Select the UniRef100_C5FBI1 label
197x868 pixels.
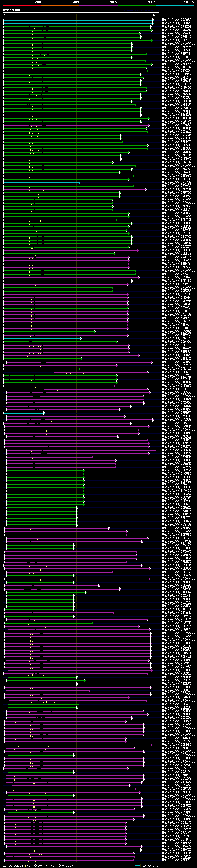(x=177, y=748)
